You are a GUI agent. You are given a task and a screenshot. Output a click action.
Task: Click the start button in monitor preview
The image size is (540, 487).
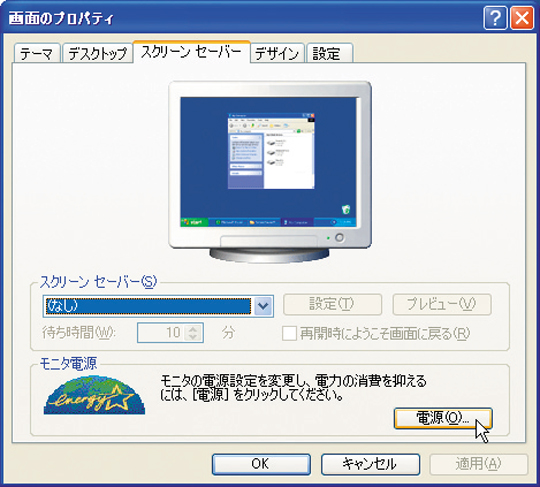tap(194, 222)
